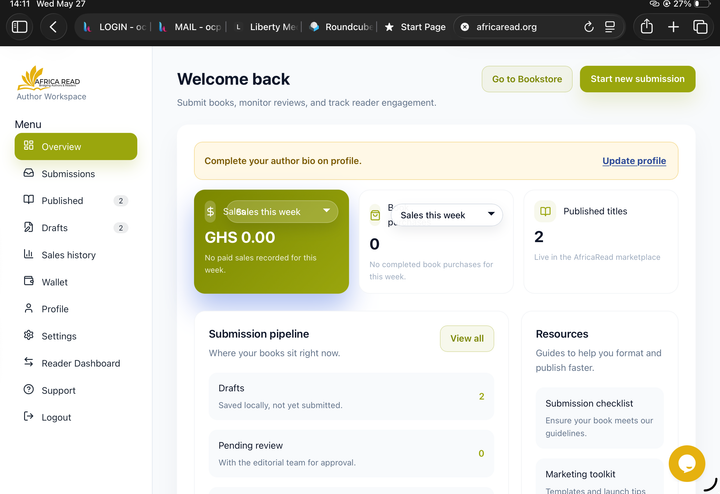The image size is (720, 494).
Task: Open a new tab with plus icon
Action: click(673, 27)
